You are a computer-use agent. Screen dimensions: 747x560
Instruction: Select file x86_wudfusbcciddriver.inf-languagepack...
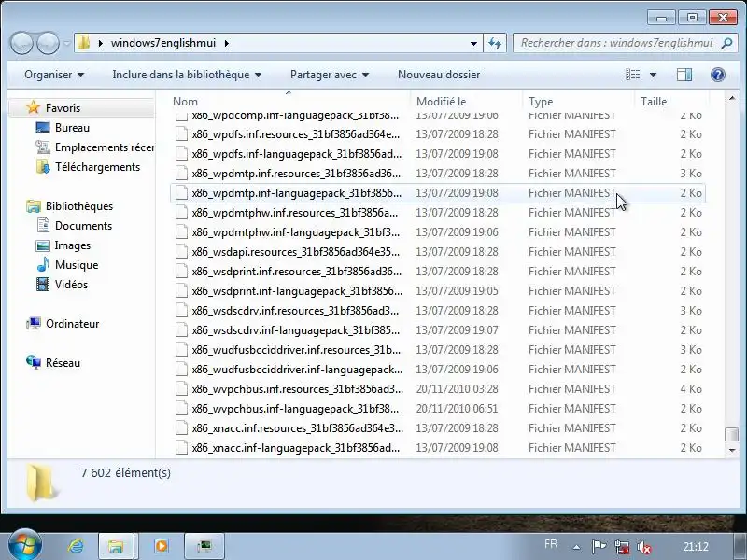(438, 370)
